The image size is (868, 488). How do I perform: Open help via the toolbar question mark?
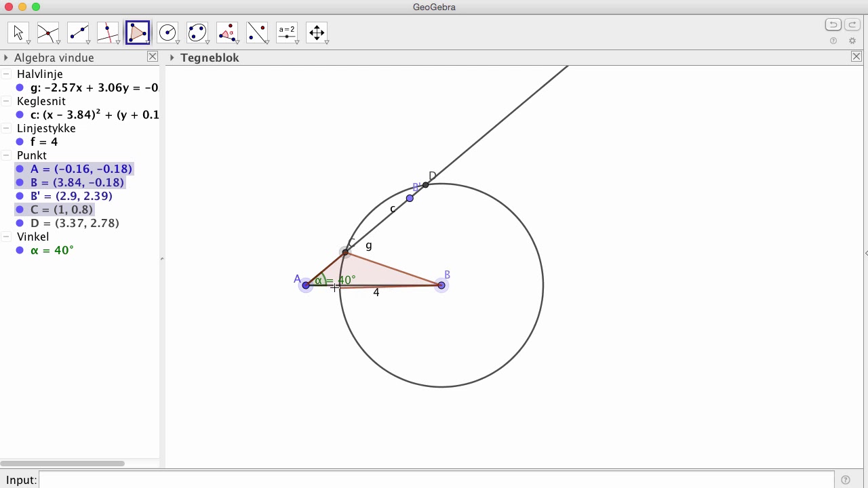tap(833, 41)
